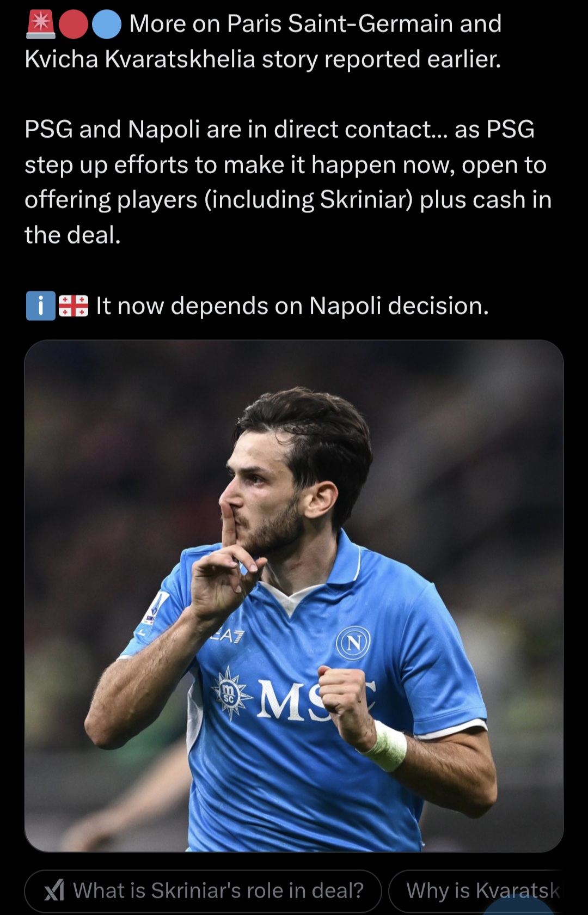Tap the light blue circle emoji

tap(107, 25)
